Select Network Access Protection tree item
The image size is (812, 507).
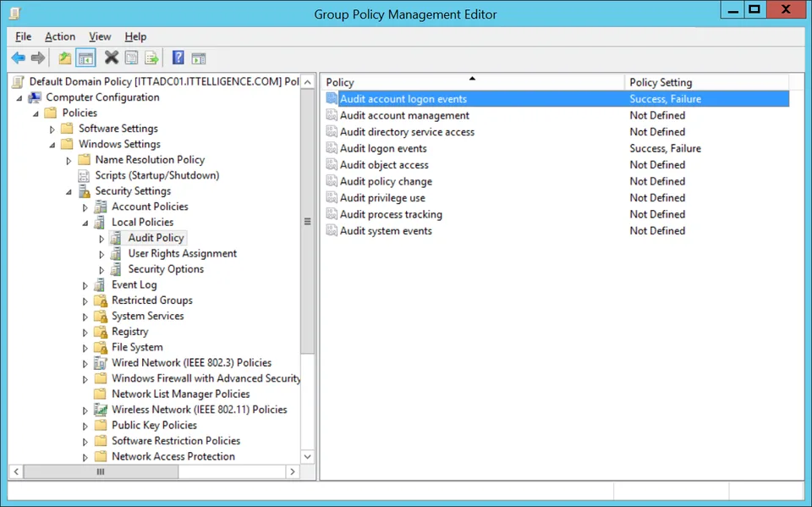pyautogui.click(x=173, y=456)
